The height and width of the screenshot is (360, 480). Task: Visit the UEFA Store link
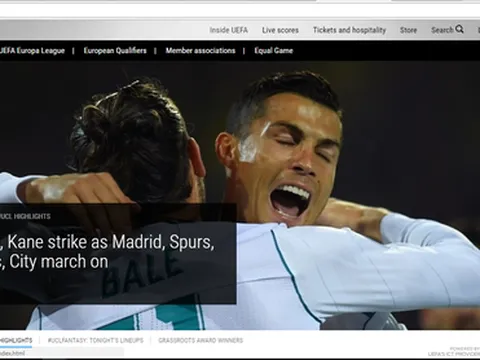pos(408,30)
